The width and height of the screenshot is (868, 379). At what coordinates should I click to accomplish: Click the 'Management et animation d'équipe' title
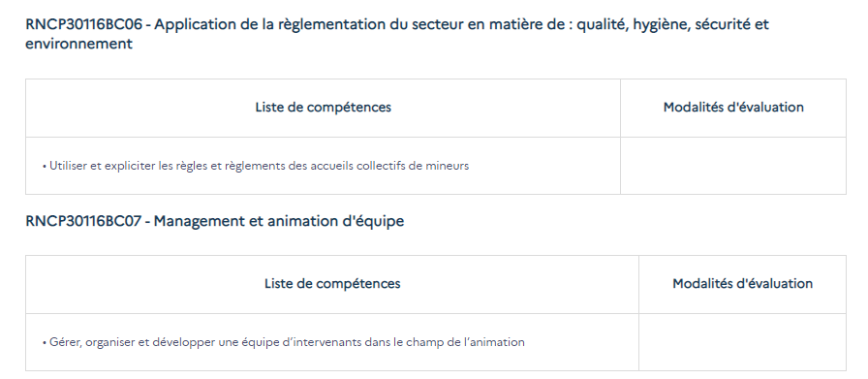pos(279,221)
